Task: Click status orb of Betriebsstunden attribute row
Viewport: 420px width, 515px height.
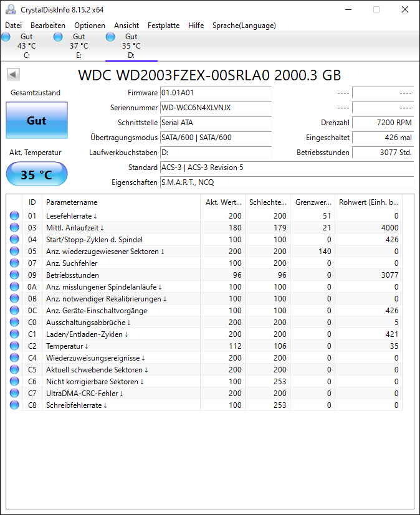Action: 14,275
